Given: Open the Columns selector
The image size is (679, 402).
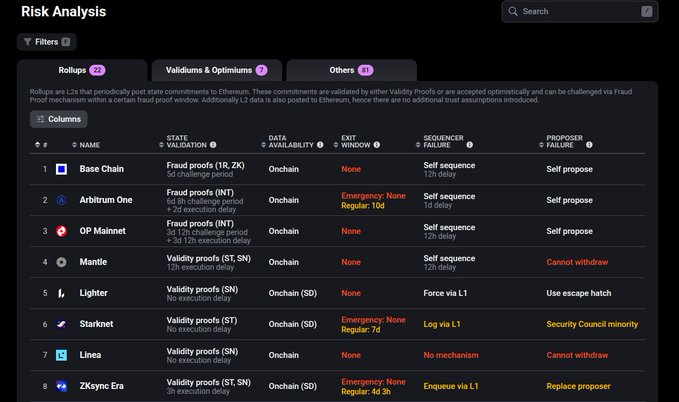Looking at the screenshot, I should 58,119.
